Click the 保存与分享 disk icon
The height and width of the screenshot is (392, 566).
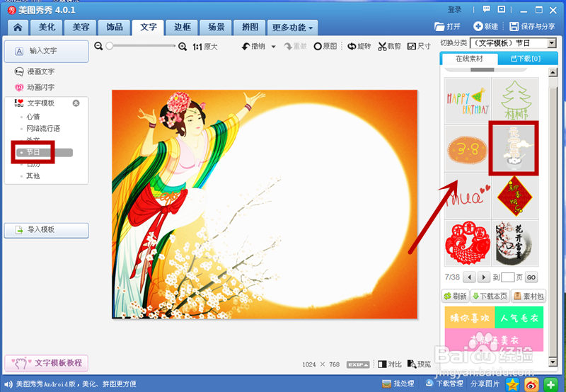(x=514, y=26)
